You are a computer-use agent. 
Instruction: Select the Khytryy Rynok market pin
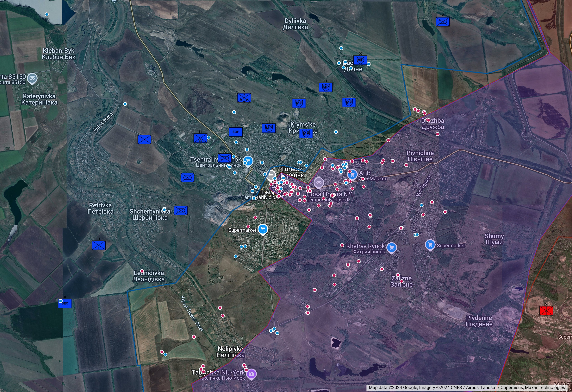[x=392, y=247]
